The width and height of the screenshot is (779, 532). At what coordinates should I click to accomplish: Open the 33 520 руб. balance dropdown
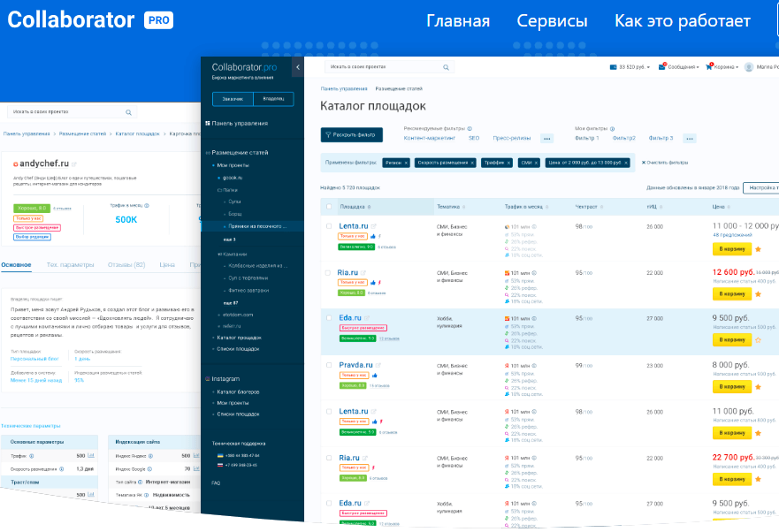click(x=630, y=67)
